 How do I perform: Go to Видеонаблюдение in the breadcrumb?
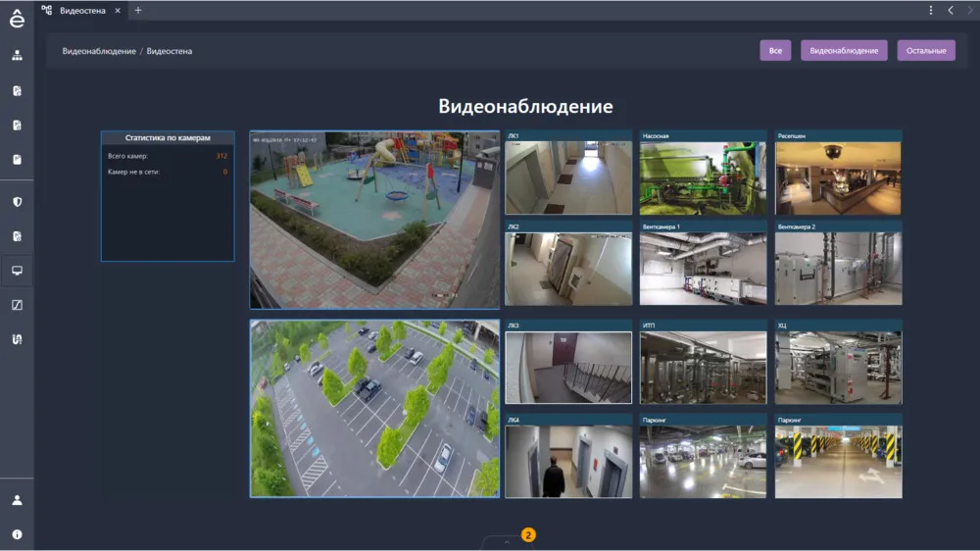coord(99,51)
